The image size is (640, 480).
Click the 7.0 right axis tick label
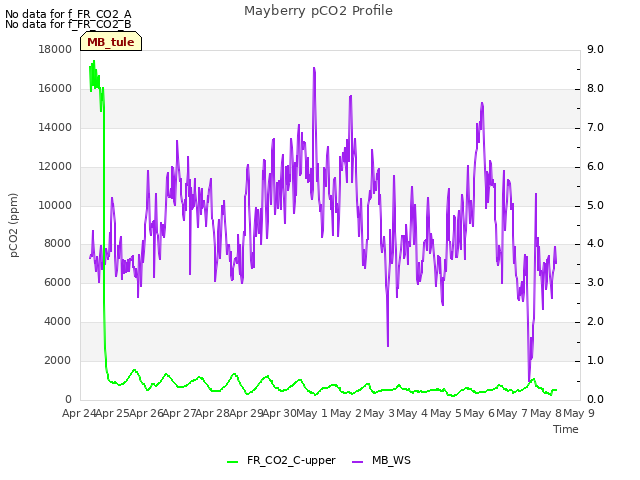pyautogui.click(x=595, y=127)
